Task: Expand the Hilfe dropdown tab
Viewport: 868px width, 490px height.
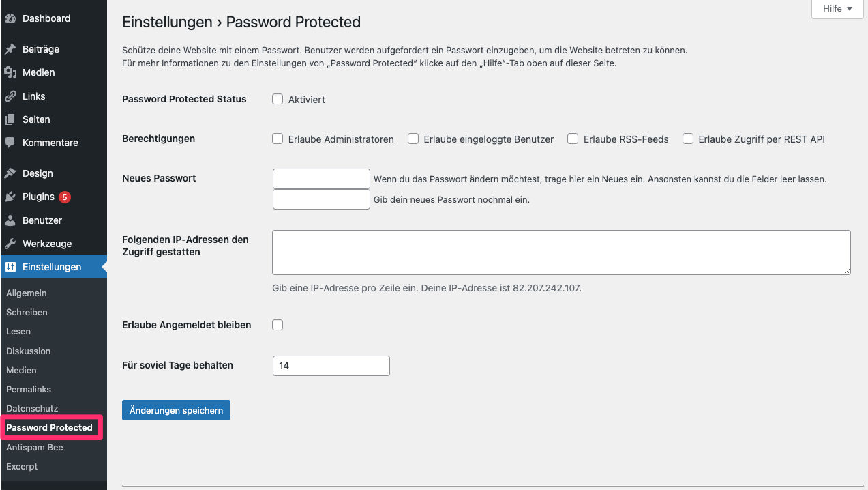Action: point(837,9)
